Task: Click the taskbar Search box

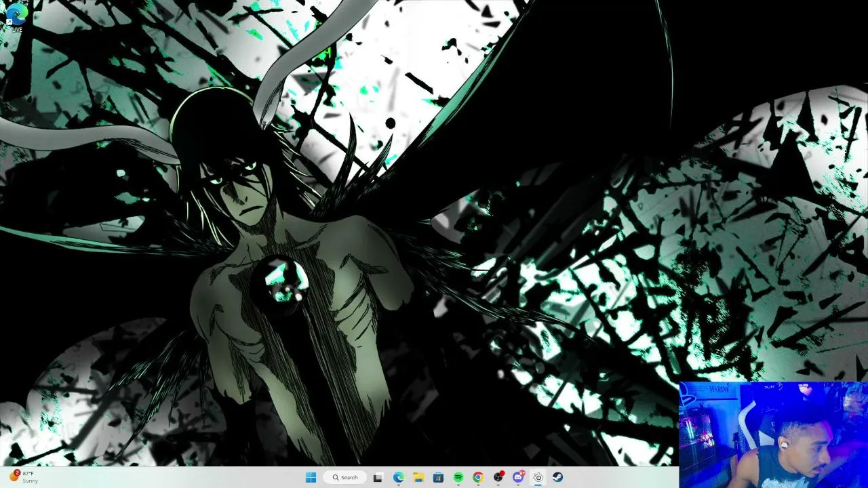Action: [344, 477]
